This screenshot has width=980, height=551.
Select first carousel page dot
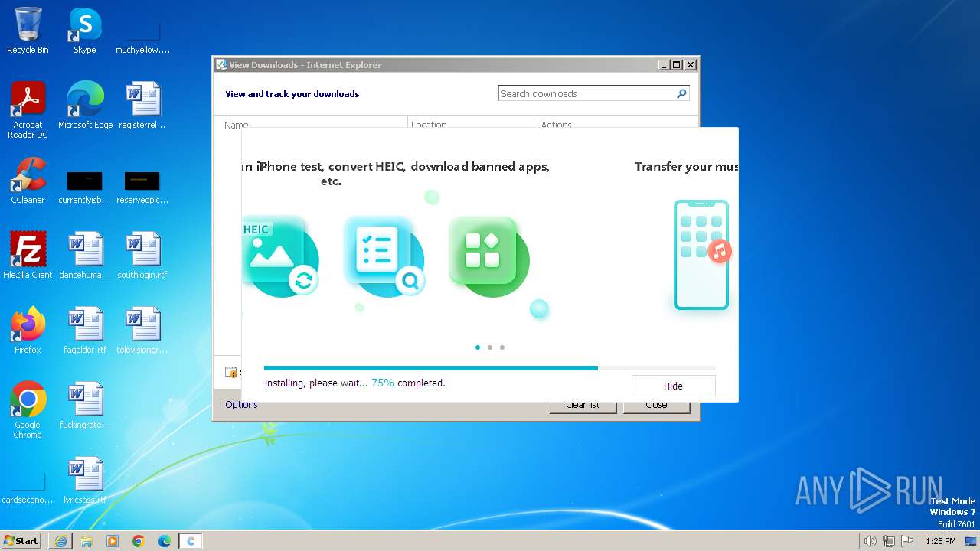coord(478,347)
